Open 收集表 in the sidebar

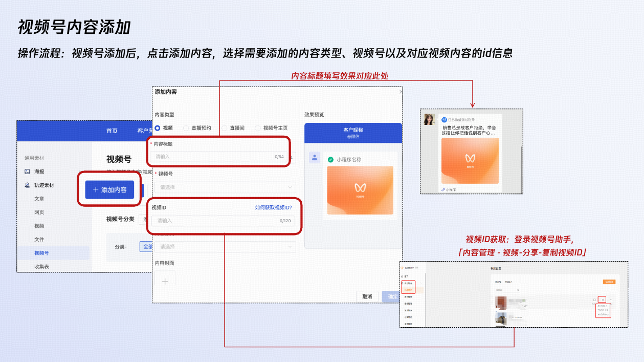pyautogui.click(x=42, y=266)
